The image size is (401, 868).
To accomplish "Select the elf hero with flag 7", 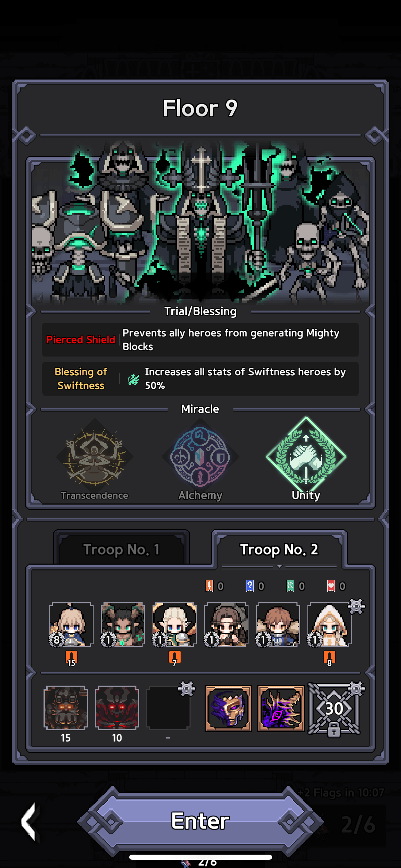I will click(x=174, y=625).
